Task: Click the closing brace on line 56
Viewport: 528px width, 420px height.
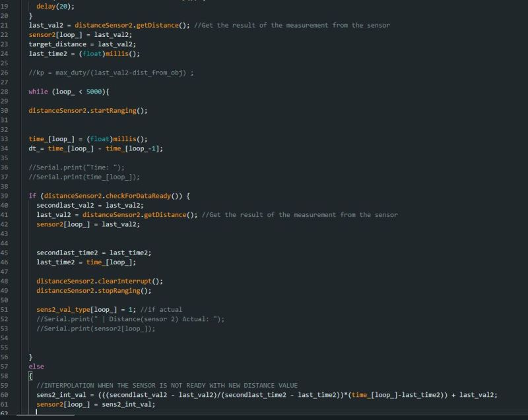Action: [x=30, y=357]
